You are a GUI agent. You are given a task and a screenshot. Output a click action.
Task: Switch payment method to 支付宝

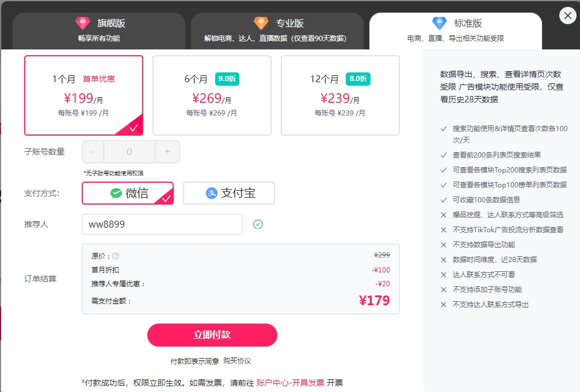tap(229, 193)
